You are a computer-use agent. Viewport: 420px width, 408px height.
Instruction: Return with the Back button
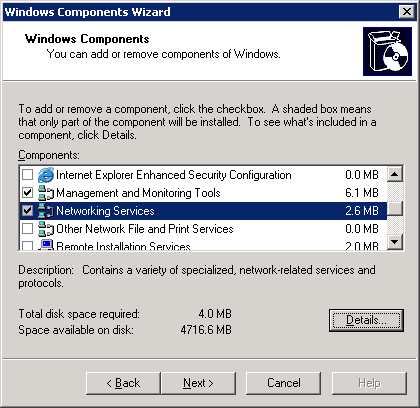tap(123, 383)
